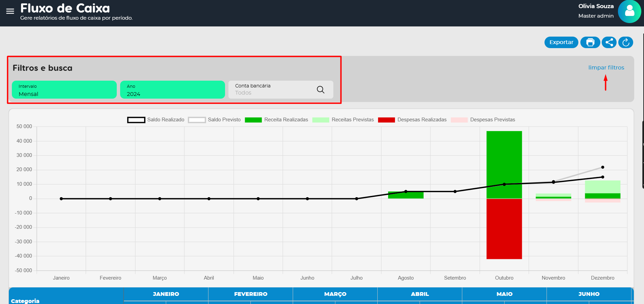Click the Exportar button
Viewport: 644px width, 304px height.
pos(561,42)
